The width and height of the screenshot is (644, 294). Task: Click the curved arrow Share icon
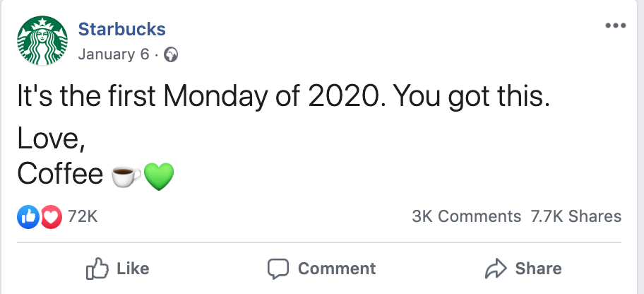pyautogui.click(x=497, y=269)
